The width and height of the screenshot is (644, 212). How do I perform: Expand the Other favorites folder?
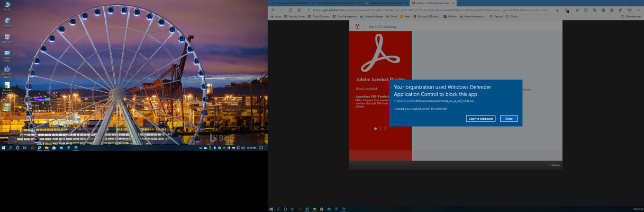pos(631,16)
